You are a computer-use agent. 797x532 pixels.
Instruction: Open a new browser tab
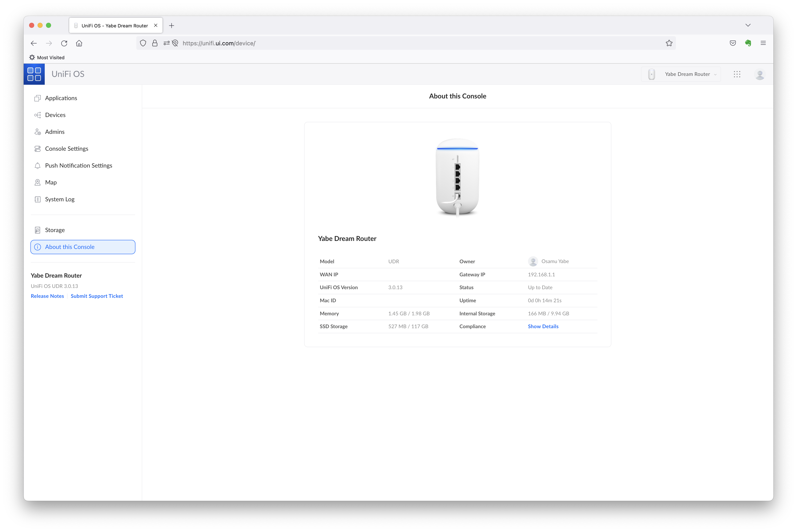172,26
